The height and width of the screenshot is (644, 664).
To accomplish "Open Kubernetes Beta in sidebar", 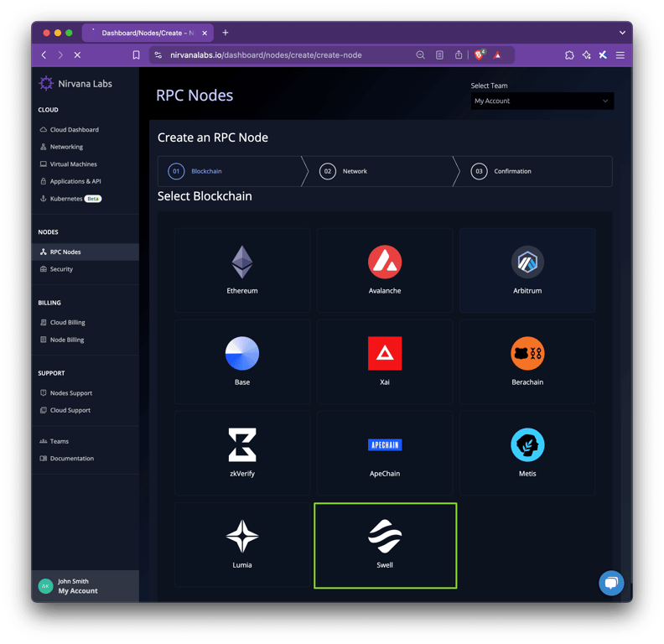I will (x=70, y=199).
